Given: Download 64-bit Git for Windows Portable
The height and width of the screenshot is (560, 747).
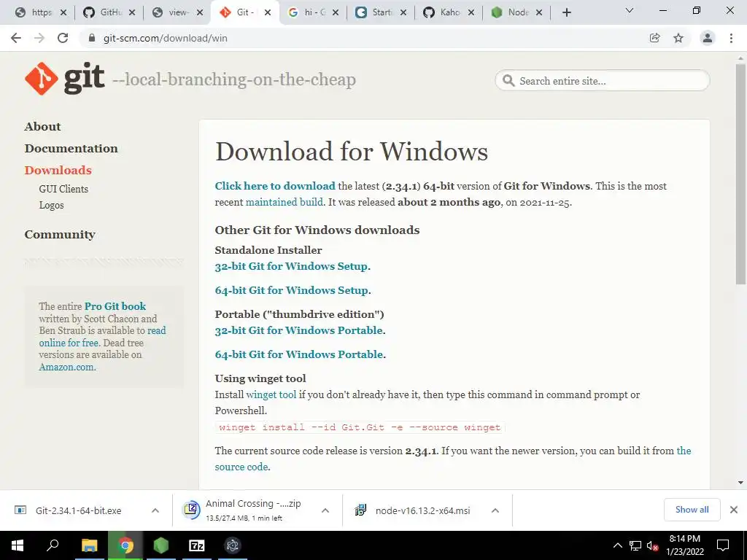Looking at the screenshot, I should pos(298,354).
